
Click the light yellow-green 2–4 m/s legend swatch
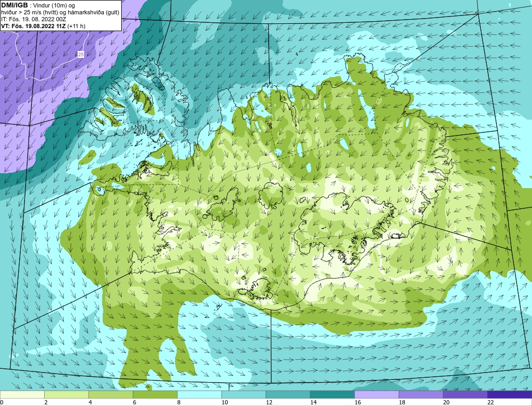(66, 394)
